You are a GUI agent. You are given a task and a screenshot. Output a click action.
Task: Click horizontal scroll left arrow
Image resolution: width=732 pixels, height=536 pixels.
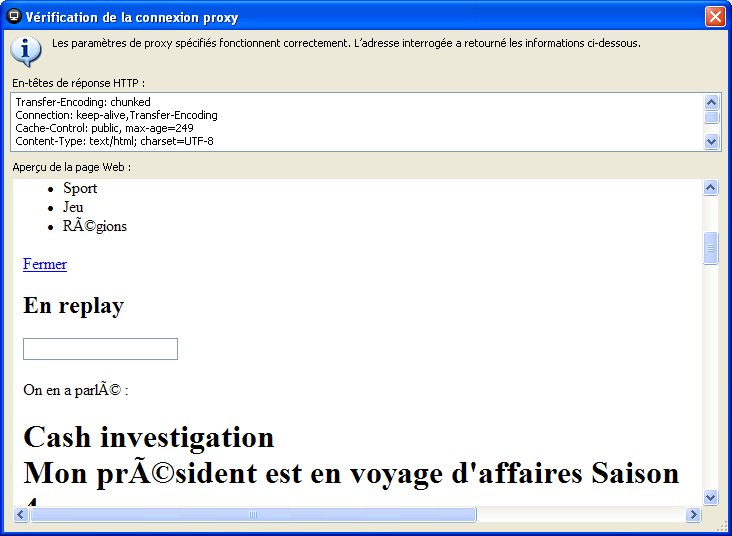pos(21,515)
